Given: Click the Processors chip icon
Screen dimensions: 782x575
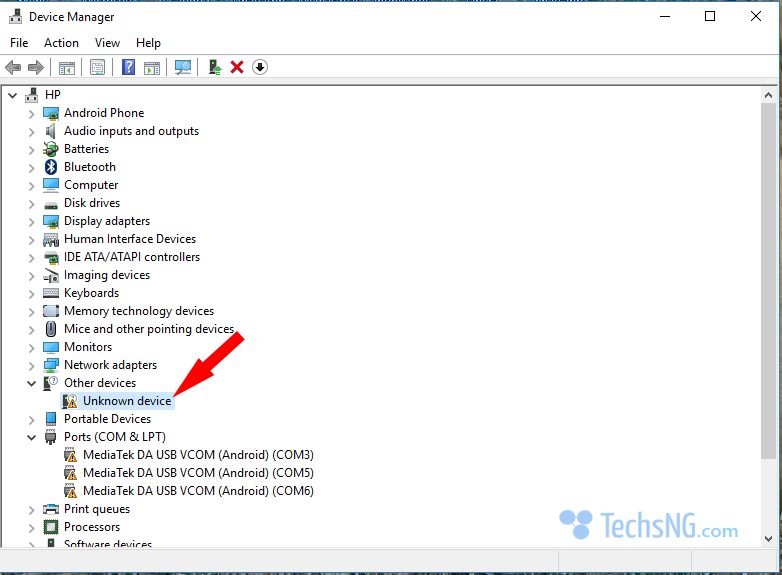Looking at the screenshot, I should pos(51,527).
